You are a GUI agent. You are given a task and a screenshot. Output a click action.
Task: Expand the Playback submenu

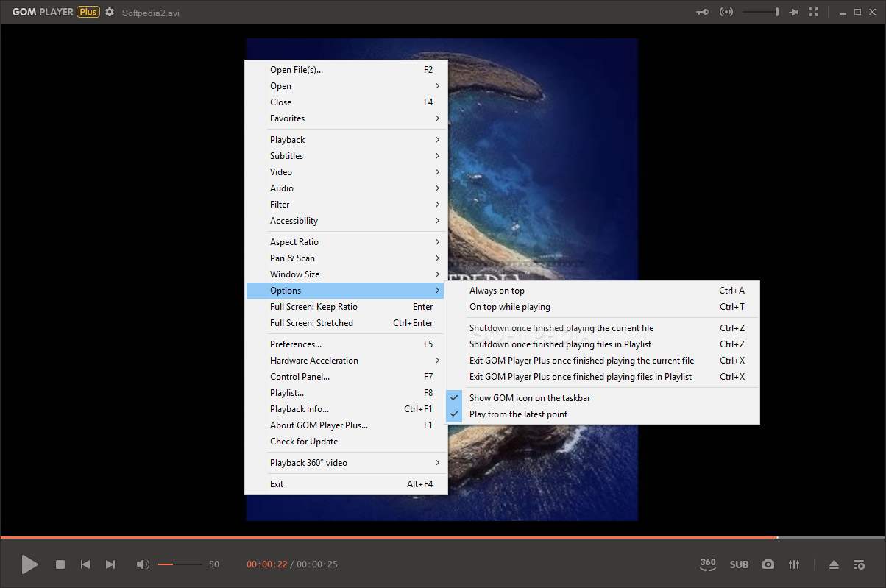point(346,140)
